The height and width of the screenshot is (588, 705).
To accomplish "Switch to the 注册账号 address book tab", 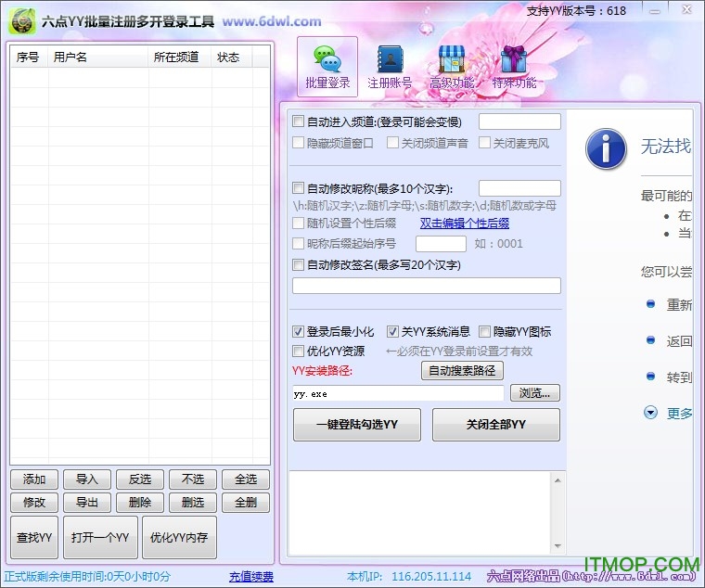I will point(390,67).
